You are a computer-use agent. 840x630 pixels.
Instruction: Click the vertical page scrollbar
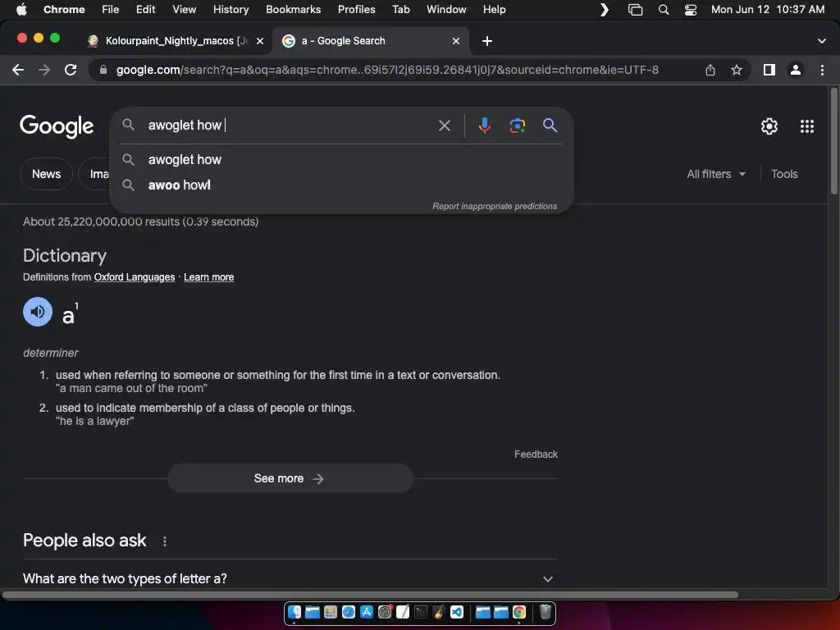pos(833,141)
